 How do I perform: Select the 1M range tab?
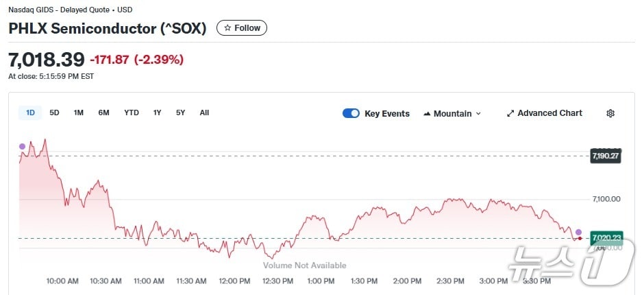[79, 113]
